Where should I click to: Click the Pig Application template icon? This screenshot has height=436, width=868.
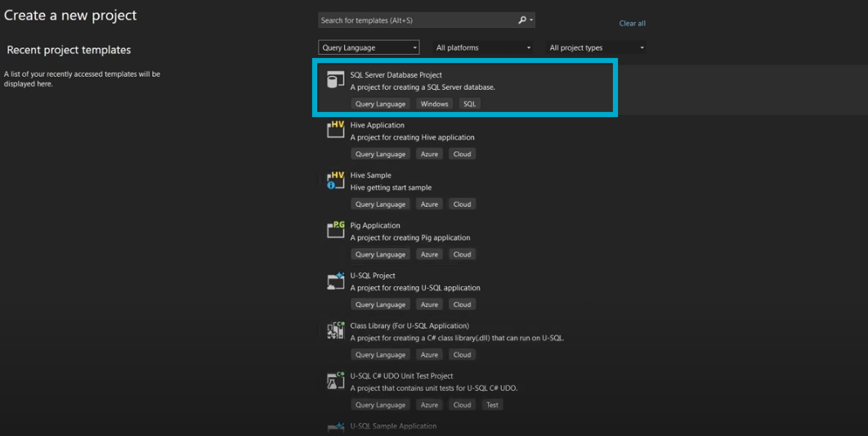335,230
